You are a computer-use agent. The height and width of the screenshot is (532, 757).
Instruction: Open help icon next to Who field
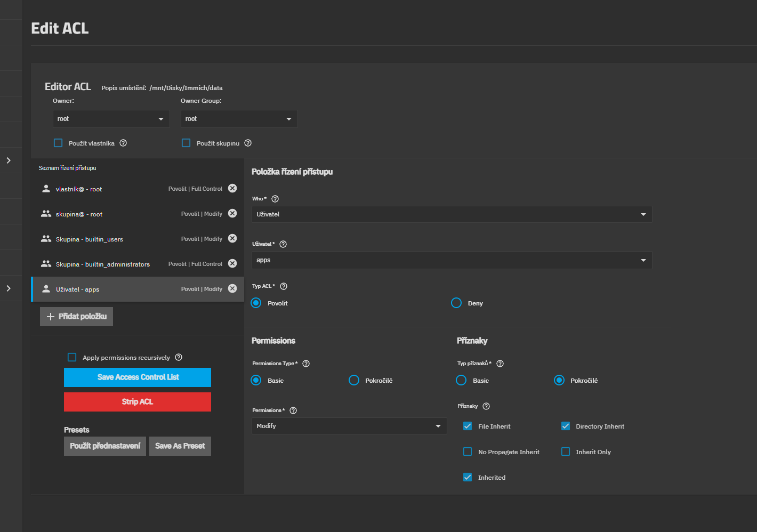[275, 199]
